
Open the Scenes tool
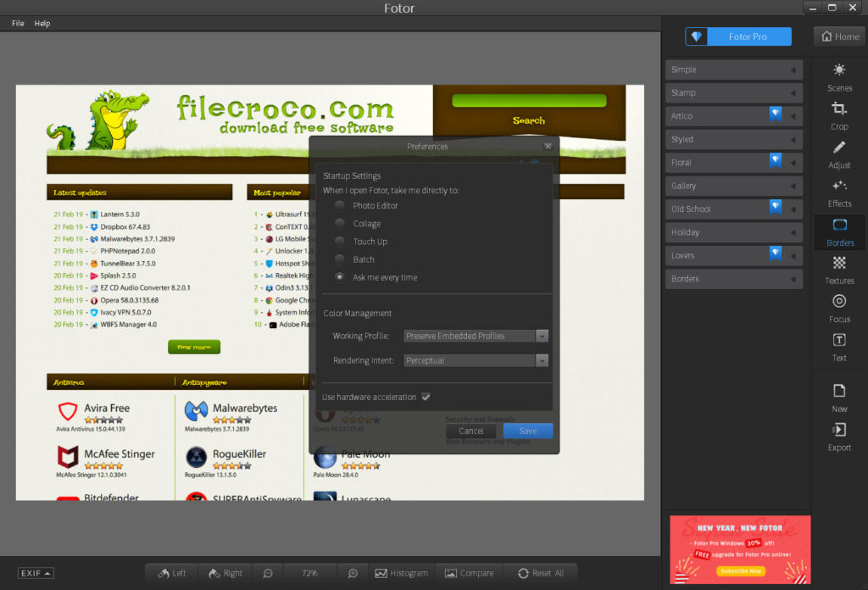pos(839,77)
